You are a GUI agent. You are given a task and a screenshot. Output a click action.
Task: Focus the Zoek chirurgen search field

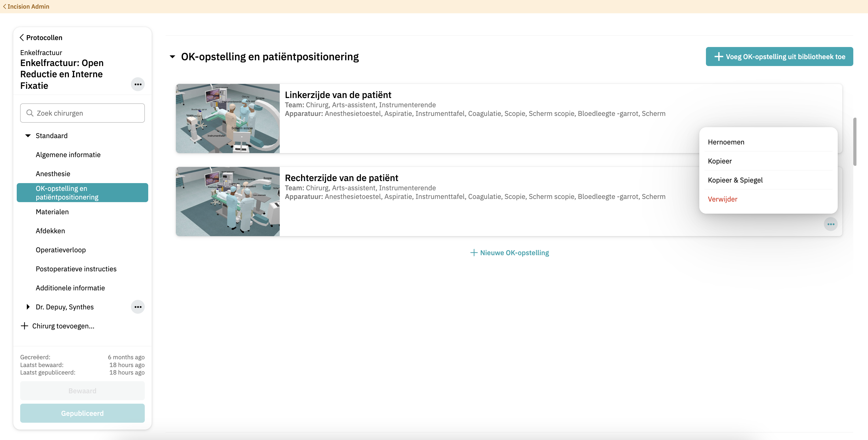point(88,113)
